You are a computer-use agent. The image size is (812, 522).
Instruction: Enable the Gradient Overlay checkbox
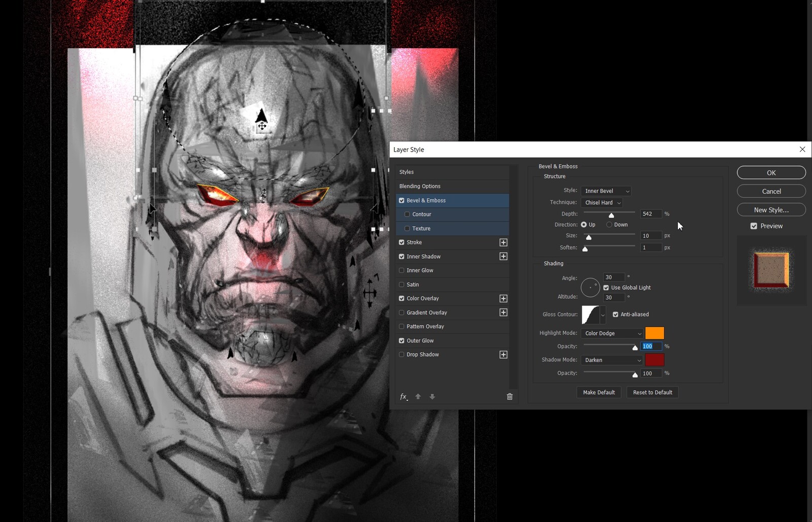coord(401,312)
